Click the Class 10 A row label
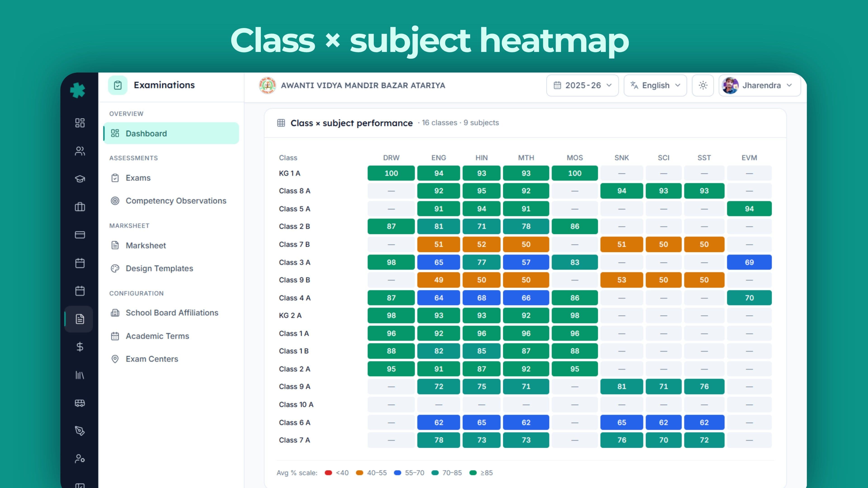 pos(296,404)
